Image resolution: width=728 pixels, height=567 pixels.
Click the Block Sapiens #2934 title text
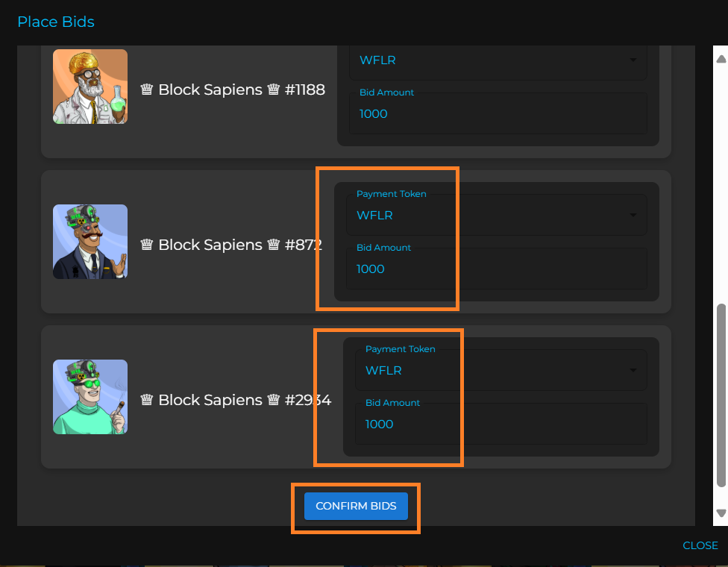(x=235, y=401)
